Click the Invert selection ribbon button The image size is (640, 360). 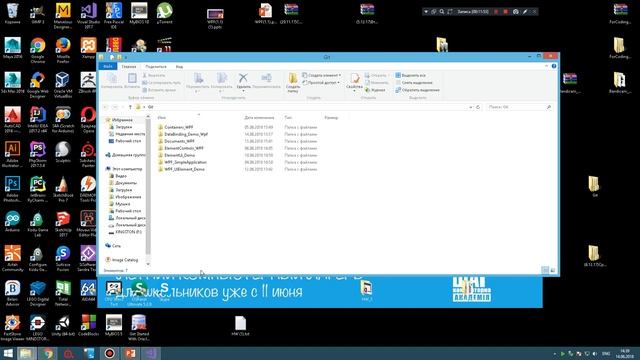[417, 90]
